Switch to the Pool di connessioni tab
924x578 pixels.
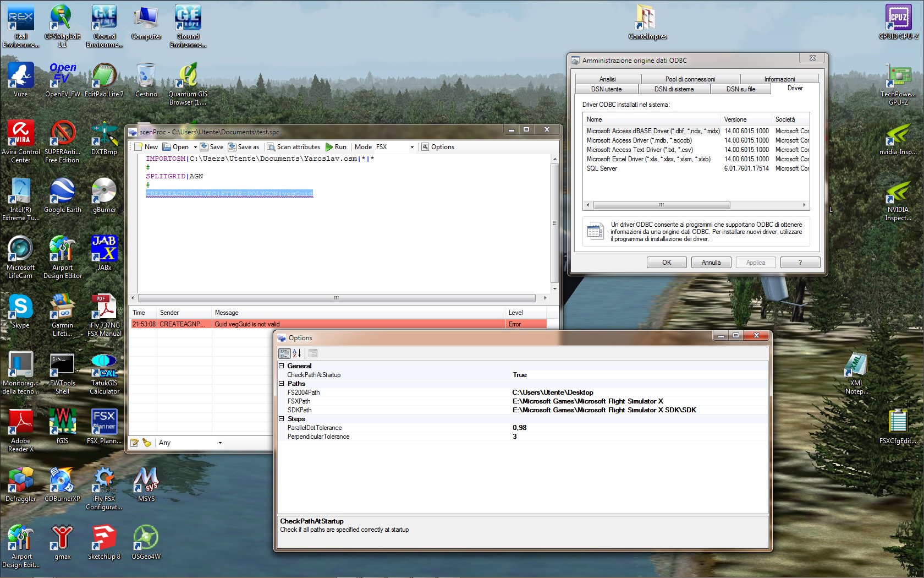[690, 79]
